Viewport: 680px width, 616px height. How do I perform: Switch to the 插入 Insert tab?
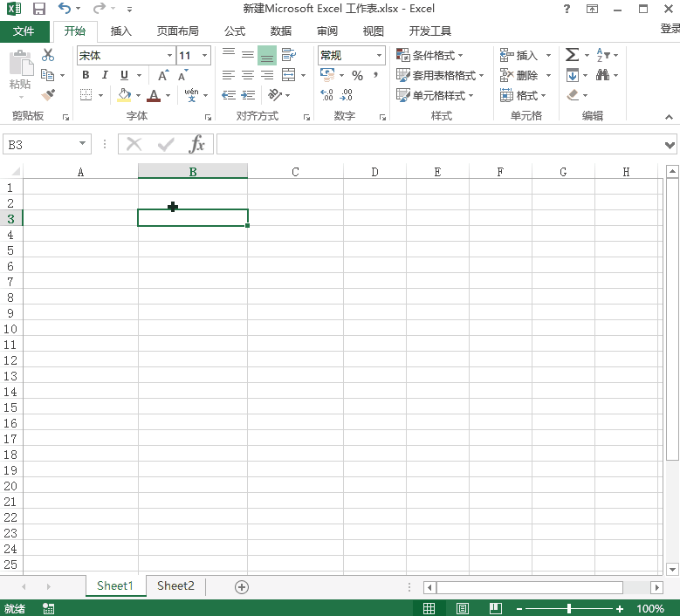[x=121, y=31]
